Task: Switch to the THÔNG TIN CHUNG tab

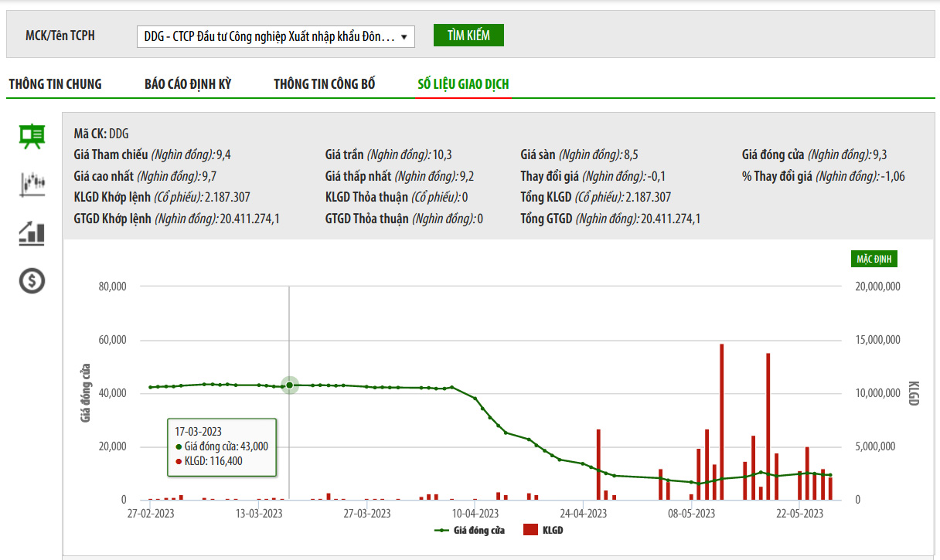Action: tap(55, 84)
